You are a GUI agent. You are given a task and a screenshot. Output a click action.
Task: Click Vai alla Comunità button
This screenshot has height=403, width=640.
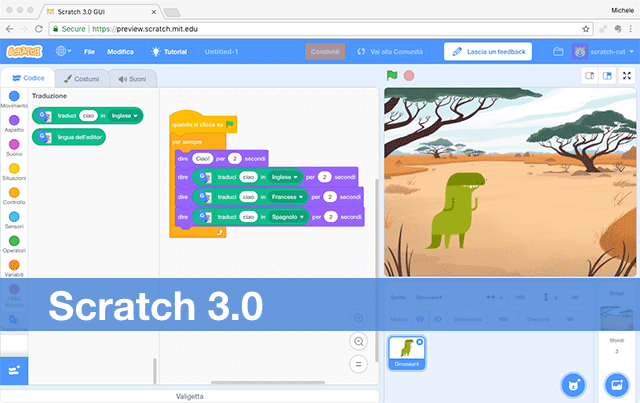pos(390,52)
